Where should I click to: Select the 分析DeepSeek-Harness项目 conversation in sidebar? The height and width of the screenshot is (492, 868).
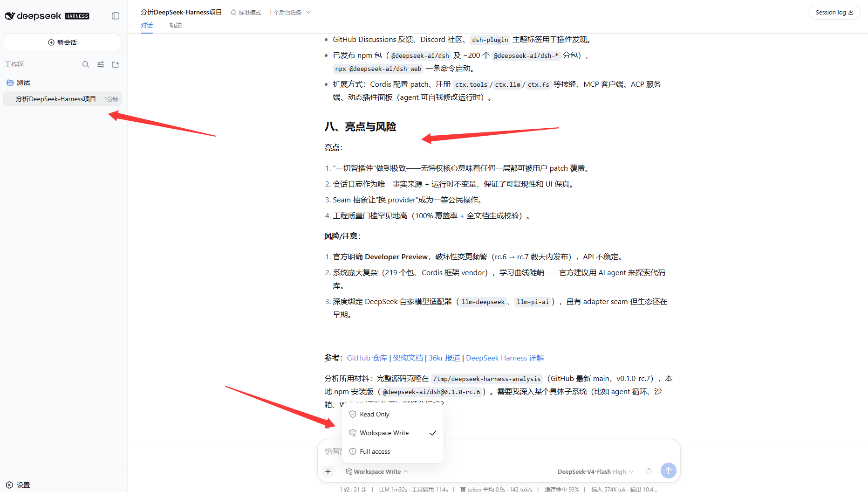[62, 99]
